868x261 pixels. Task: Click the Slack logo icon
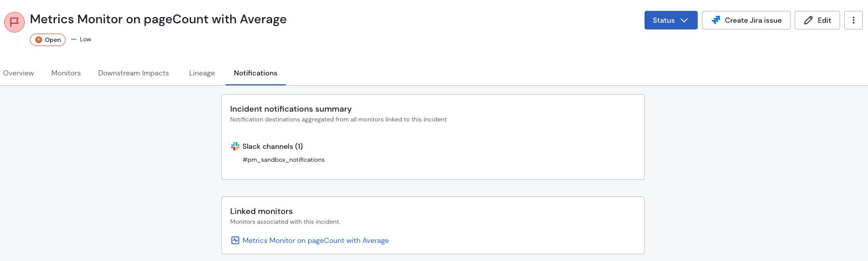pyautogui.click(x=235, y=146)
